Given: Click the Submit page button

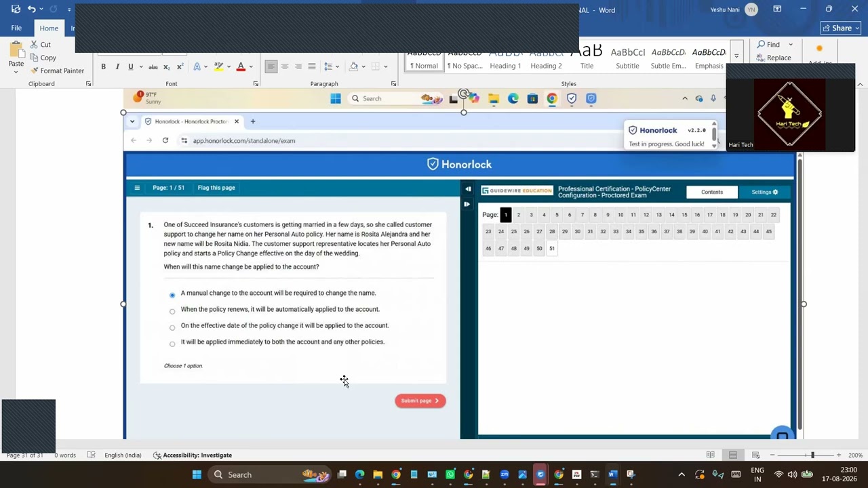Looking at the screenshot, I should [x=420, y=401].
